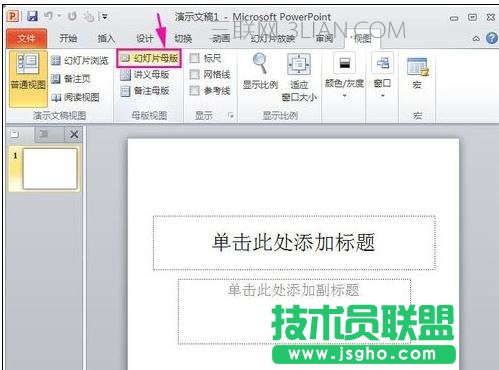Open 备注母版 (Notes Master) view
Viewport: 499px width, 370px height.
pos(145,91)
